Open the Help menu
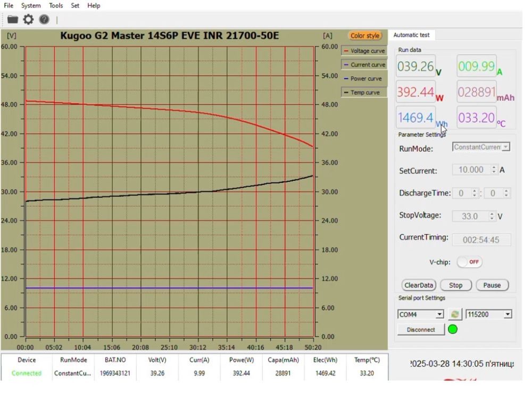The height and width of the screenshot is (416, 532). tap(94, 5)
